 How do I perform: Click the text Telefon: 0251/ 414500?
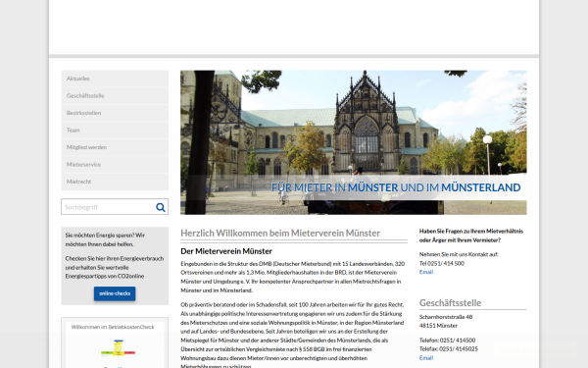click(x=448, y=341)
